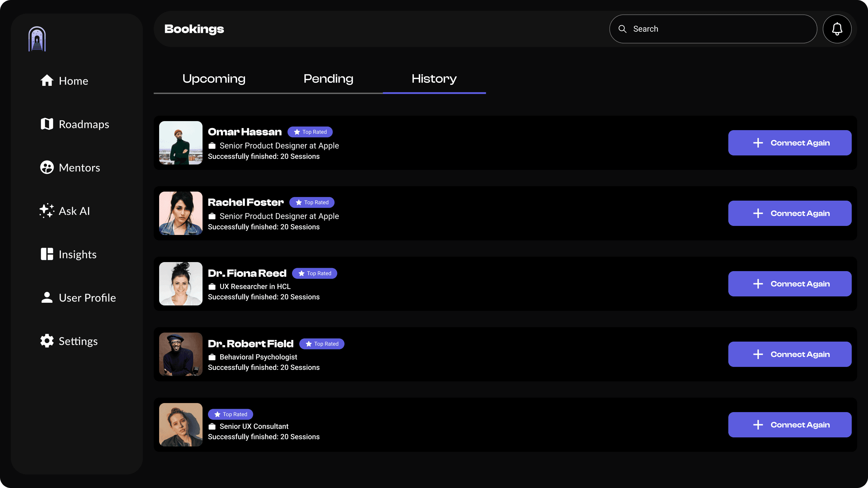Click the Roadmaps map icon

(x=47, y=124)
